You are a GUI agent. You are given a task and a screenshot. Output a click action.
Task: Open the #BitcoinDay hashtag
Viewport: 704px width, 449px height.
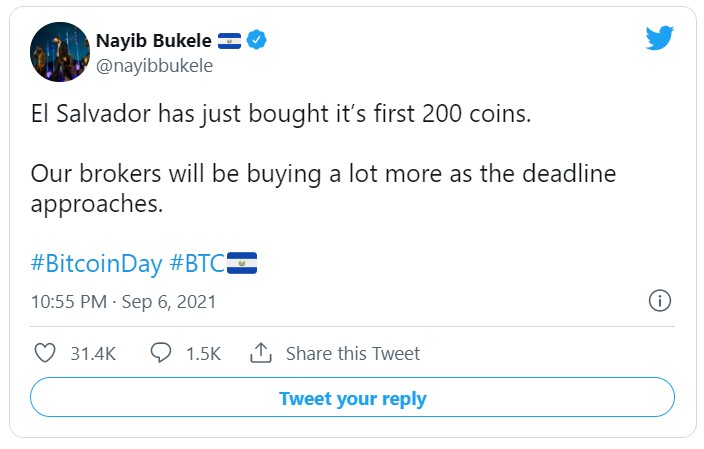[96, 264]
